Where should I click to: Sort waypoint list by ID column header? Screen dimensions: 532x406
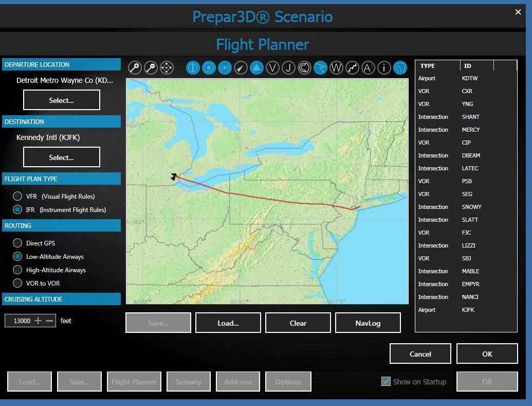click(477, 65)
